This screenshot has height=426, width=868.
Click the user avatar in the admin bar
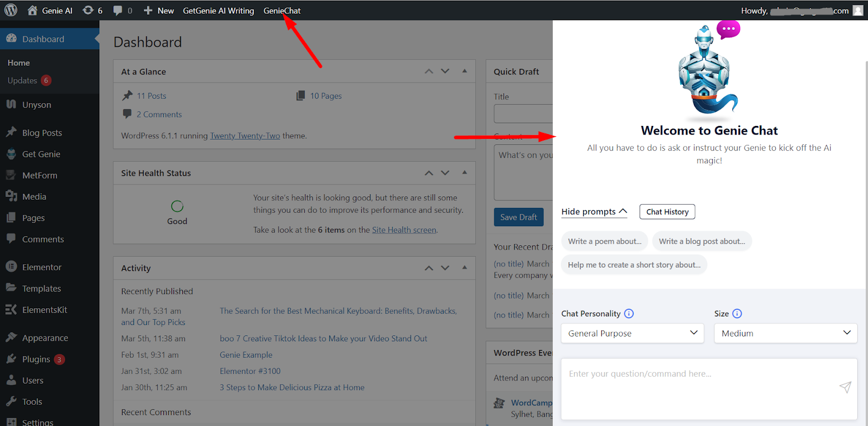click(858, 10)
